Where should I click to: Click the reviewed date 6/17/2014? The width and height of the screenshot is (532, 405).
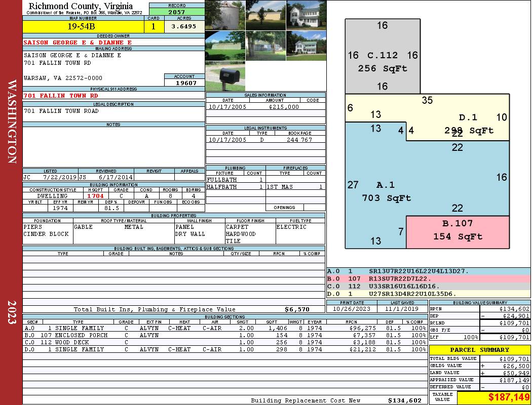point(116,177)
